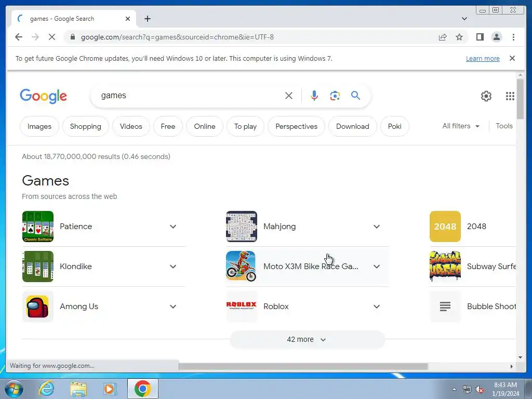
Task: Click the vertical scrollbar thumb
Action: pos(520,99)
